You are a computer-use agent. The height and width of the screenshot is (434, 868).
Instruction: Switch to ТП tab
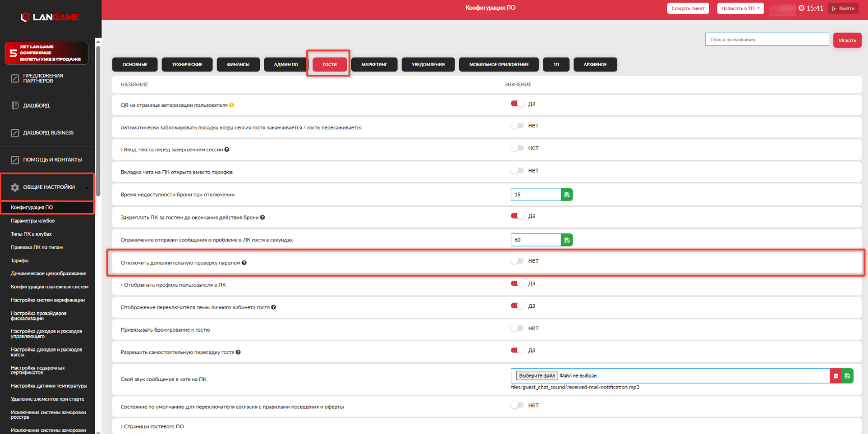pyautogui.click(x=556, y=65)
